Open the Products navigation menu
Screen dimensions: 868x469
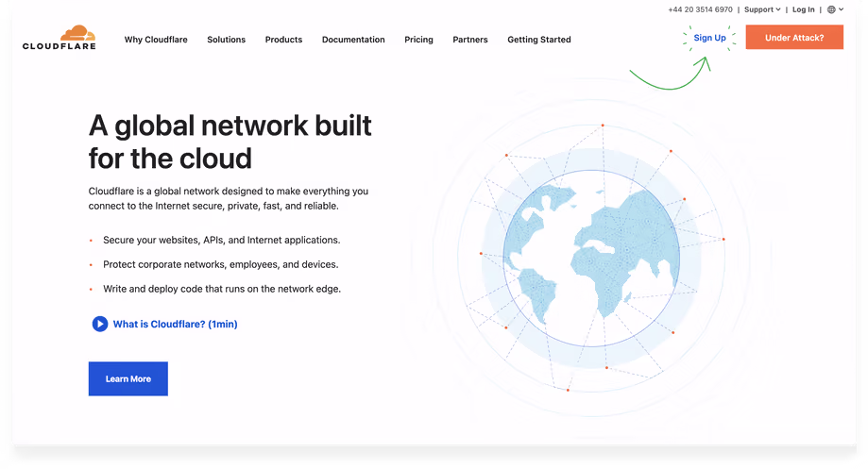(x=283, y=40)
